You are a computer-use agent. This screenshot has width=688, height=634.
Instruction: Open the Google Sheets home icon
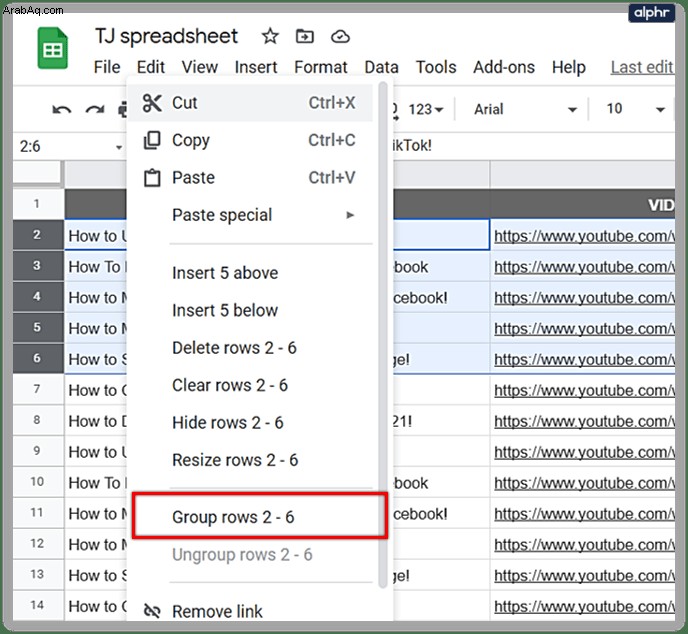(x=53, y=48)
